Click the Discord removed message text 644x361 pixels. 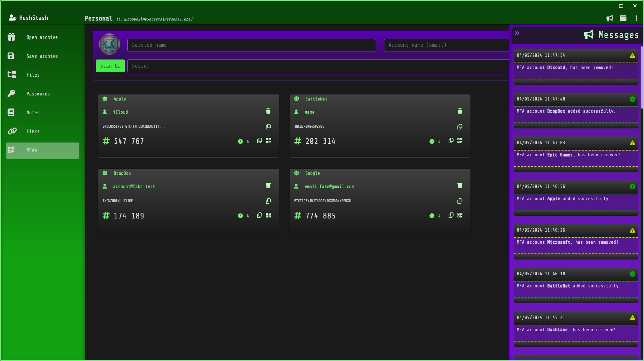(565, 68)
